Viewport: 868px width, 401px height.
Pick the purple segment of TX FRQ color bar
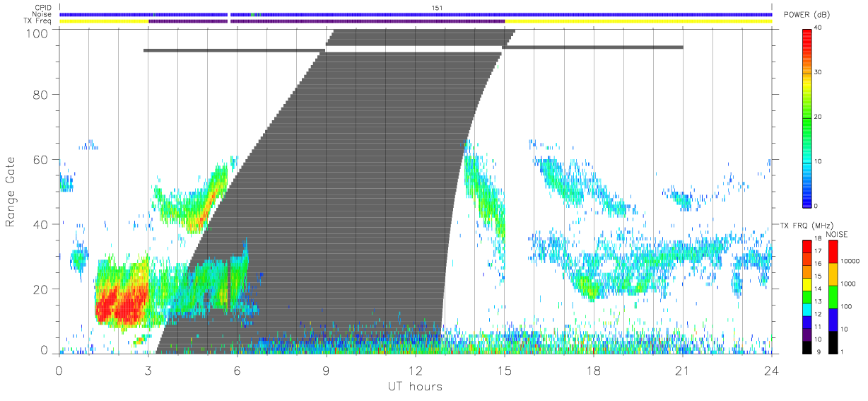(807, 333)
